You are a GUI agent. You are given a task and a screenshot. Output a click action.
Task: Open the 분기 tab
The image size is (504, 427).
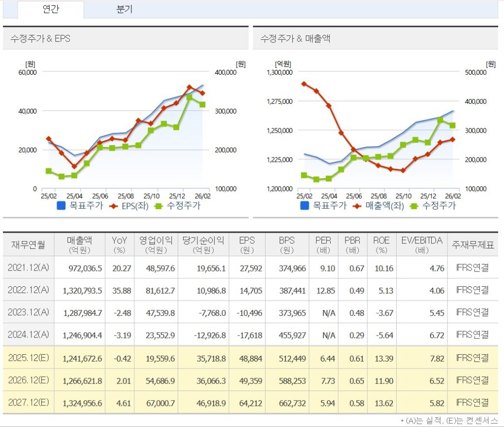[x=125, y=9]
